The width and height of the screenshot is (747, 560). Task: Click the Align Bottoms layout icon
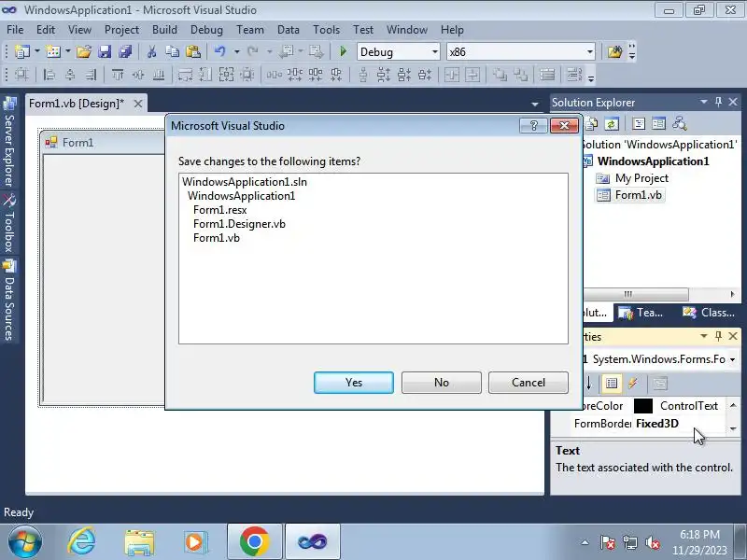click(158, 75)
